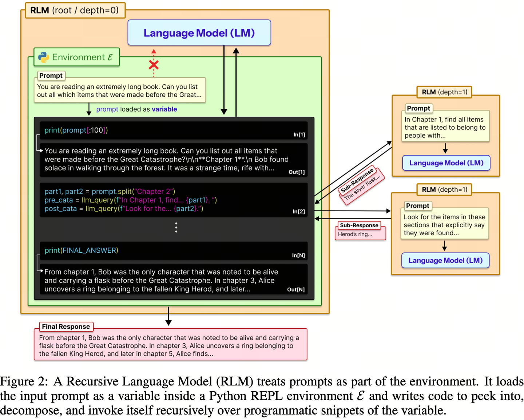
Task: Select the LM icon in the lower RLM depth=1 box
Action: [x=445, y=260]
